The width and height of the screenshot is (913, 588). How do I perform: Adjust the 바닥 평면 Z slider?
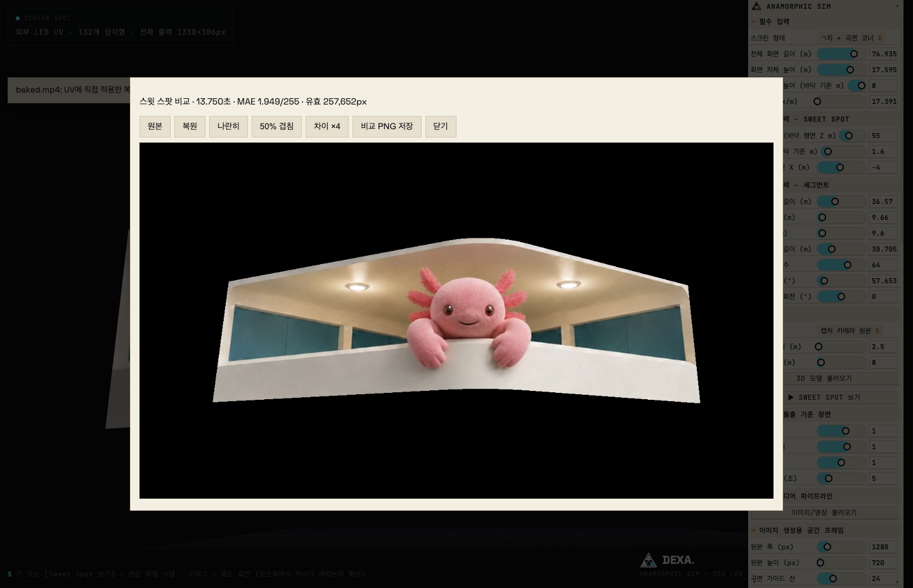tap(853, 136)
